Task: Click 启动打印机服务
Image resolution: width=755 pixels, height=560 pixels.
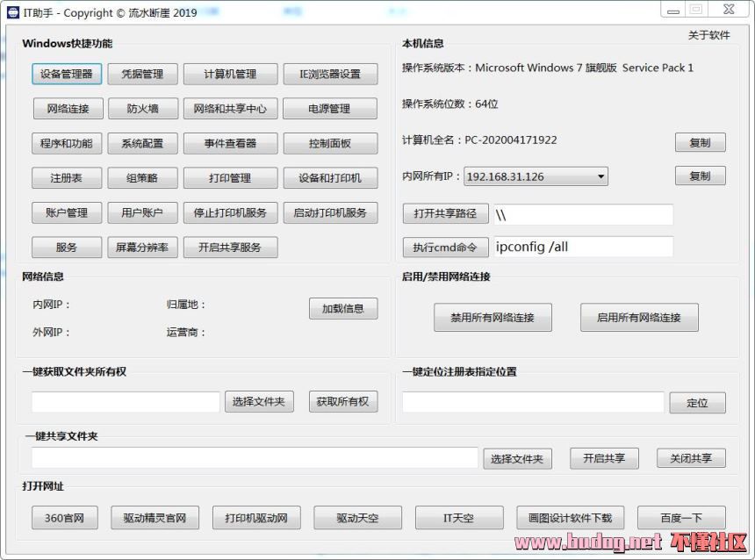Action: (330, 212)
